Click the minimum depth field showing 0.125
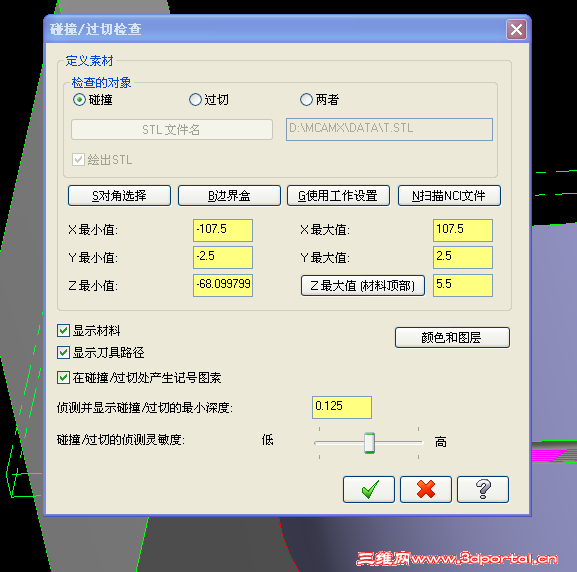 tap(342, 407)
